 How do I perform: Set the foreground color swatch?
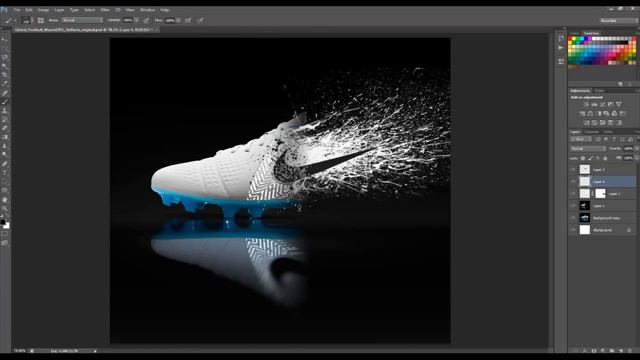point(3,222)
